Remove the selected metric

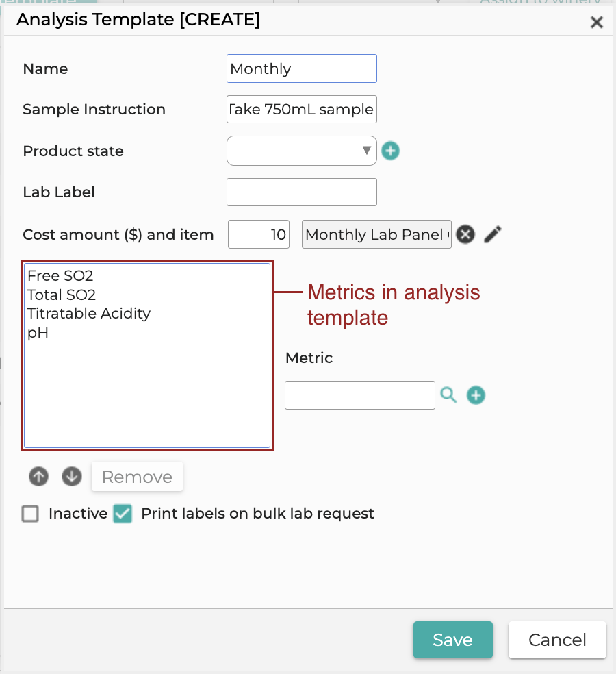click(x=137, y=477)
